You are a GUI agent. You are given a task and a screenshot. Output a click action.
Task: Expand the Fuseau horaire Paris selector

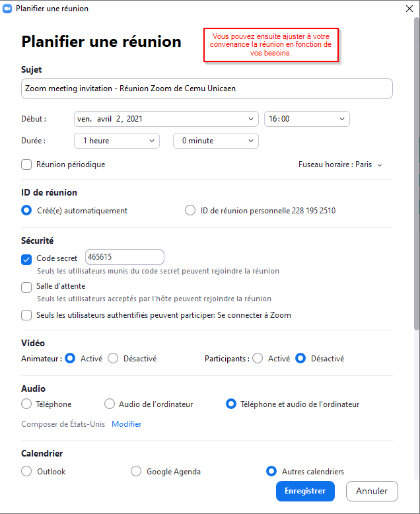(x=341, y=165)
